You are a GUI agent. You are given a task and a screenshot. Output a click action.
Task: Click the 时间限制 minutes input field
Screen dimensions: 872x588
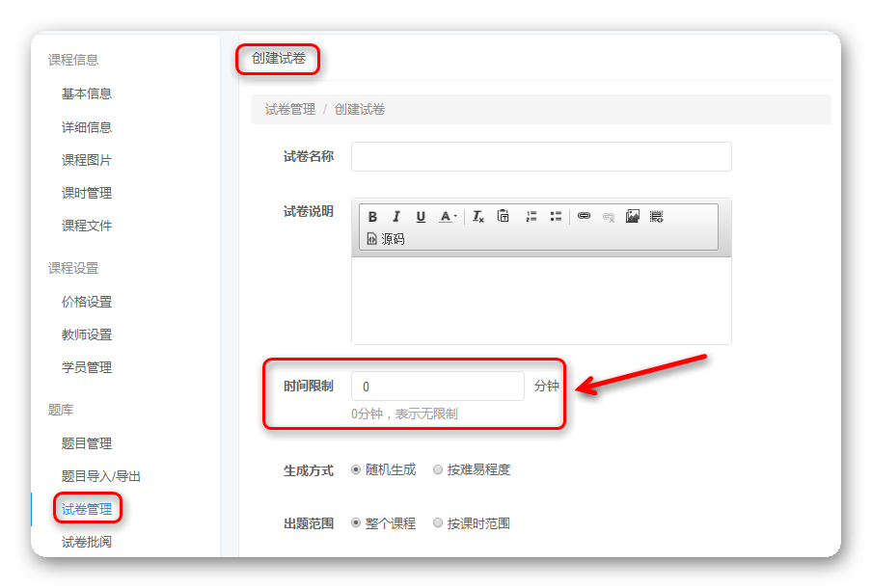click(x=438, y=387)
